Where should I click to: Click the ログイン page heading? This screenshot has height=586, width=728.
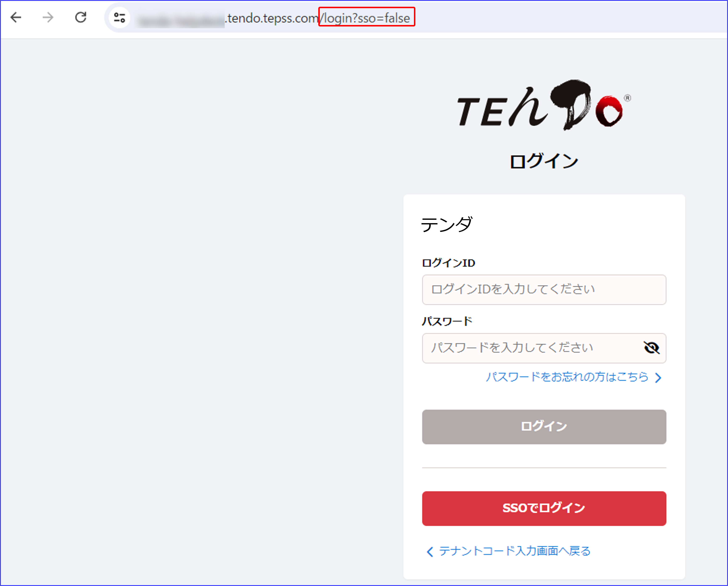pos(544,161)
